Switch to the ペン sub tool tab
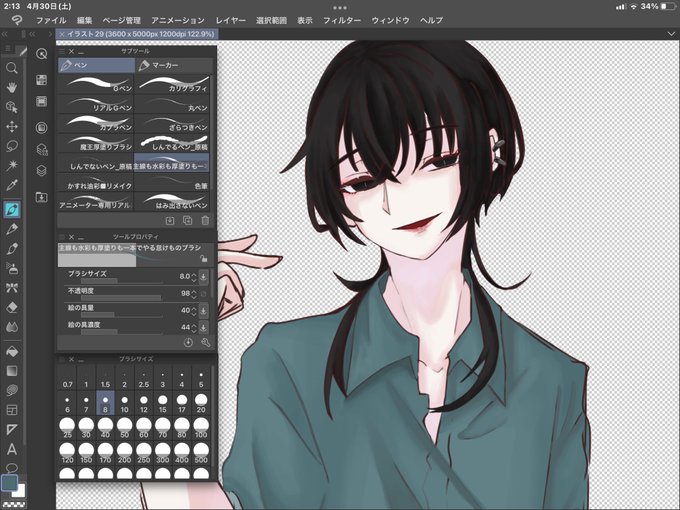680x510 pixels. point(96,65)
